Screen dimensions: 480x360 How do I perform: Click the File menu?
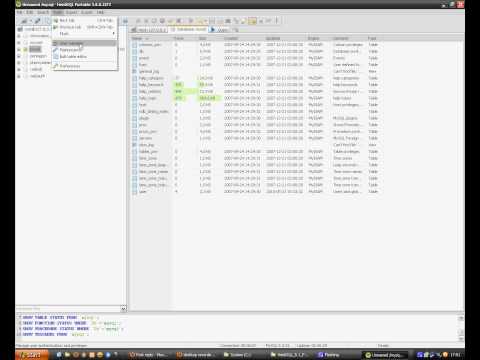tap(20, 12)
